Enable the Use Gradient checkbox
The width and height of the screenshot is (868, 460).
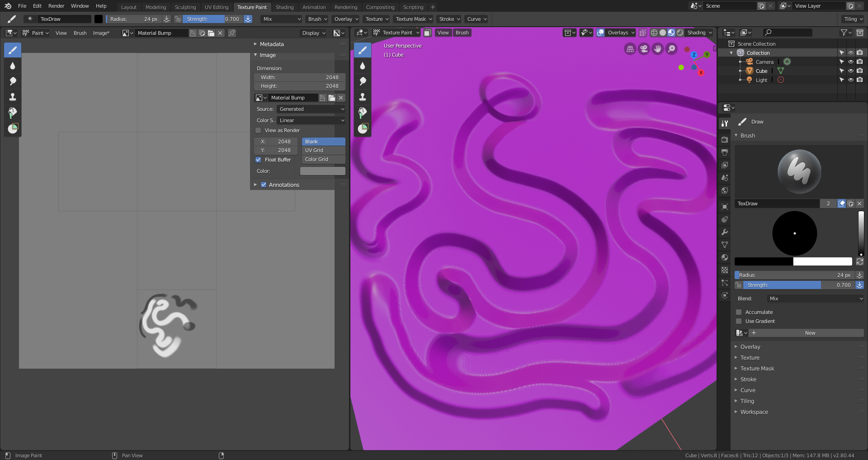pos(739,321)
